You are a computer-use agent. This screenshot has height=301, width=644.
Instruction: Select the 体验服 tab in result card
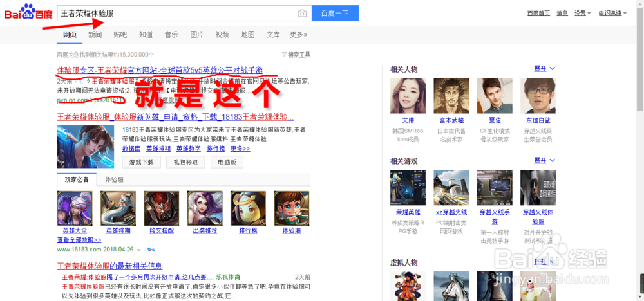pyautogui.click(x=114, y=179)
